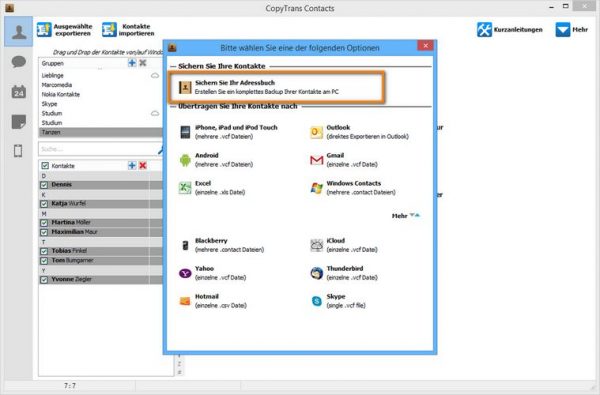Screen dimensions: 600x395
Task: Collapse the Mehr options expander in dialog
Action: 406,216
